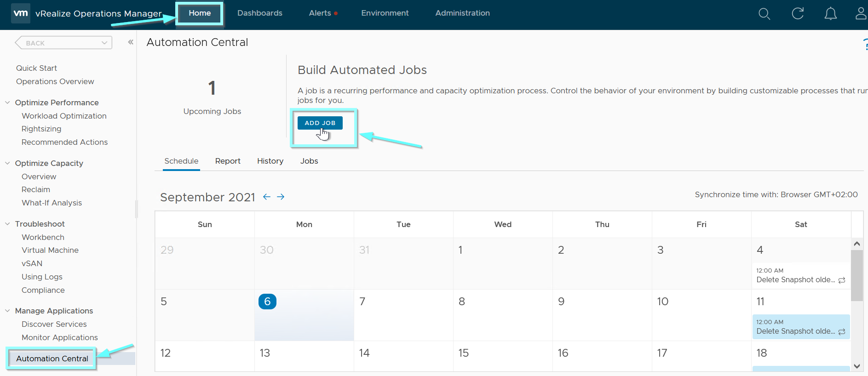Click the September 2021 heading
The width and height of the screenshot is (868, 376).
tap(207, 197)
